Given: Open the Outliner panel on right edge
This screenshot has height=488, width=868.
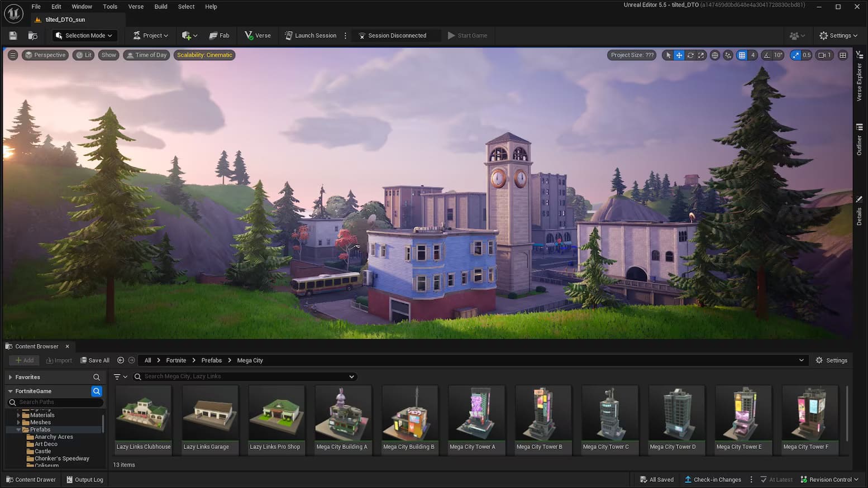Looking at the screenshot, I should [x=860, y=136].
